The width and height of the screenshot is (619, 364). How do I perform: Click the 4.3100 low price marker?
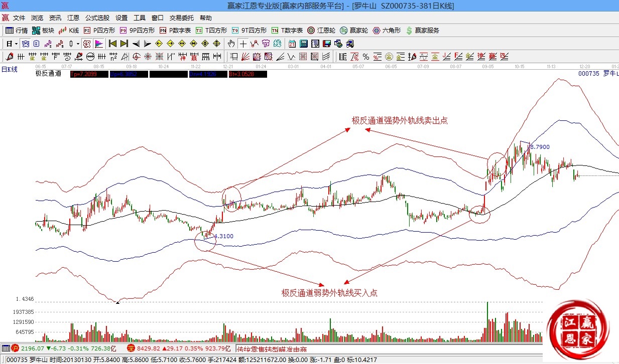(x=223, y=236)
